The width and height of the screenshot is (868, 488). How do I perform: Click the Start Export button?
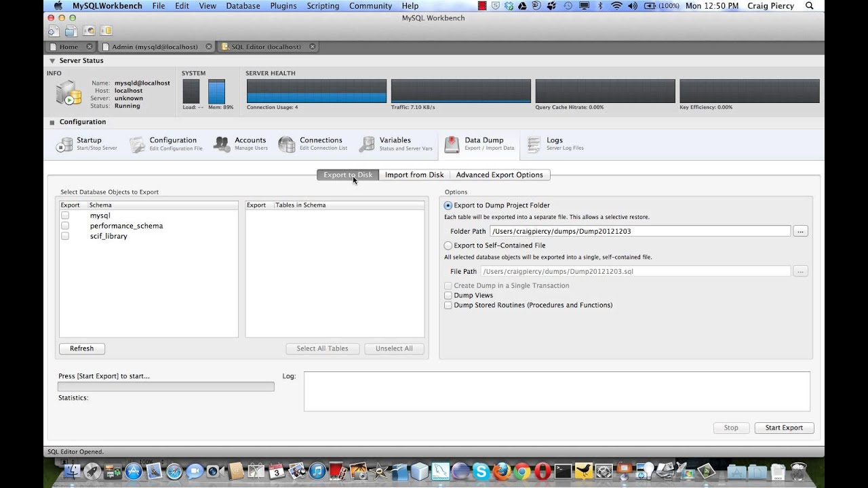784,428
